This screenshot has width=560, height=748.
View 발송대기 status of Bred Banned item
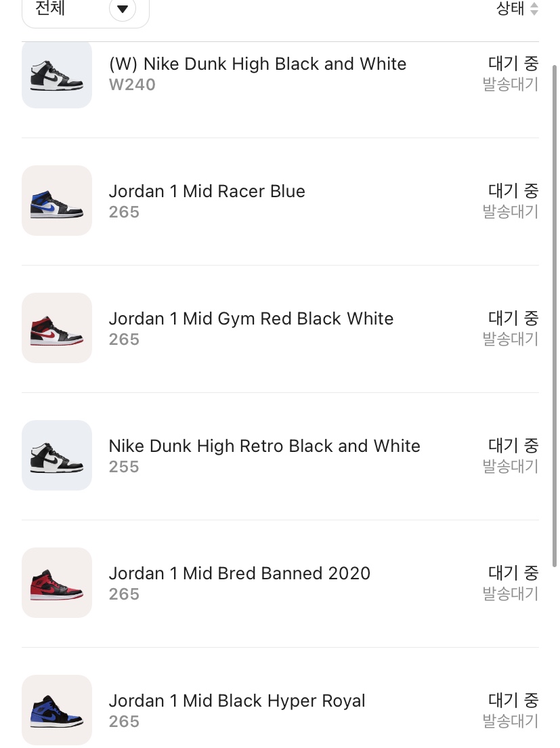pyautogui.click(x=511, y=594)
